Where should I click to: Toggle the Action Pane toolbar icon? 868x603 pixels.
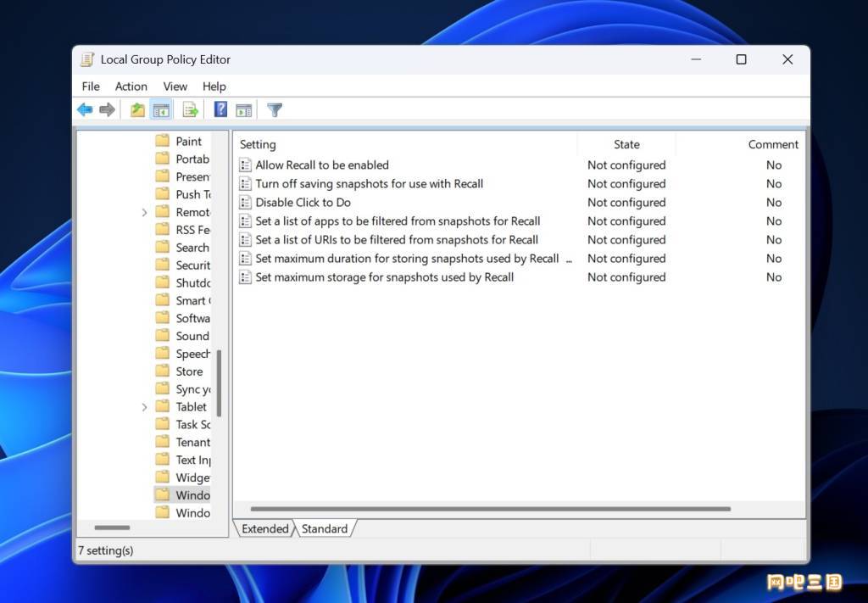tap(243, 109)
